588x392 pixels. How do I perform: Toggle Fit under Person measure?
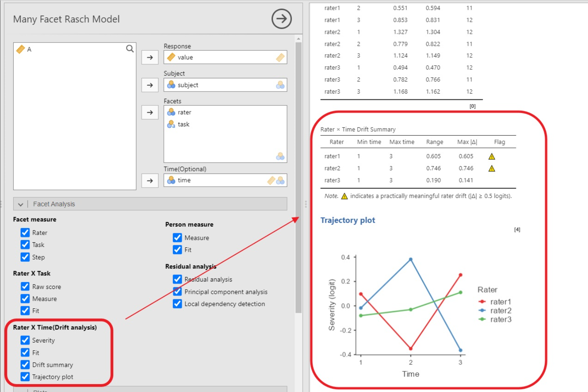[177, 249]
